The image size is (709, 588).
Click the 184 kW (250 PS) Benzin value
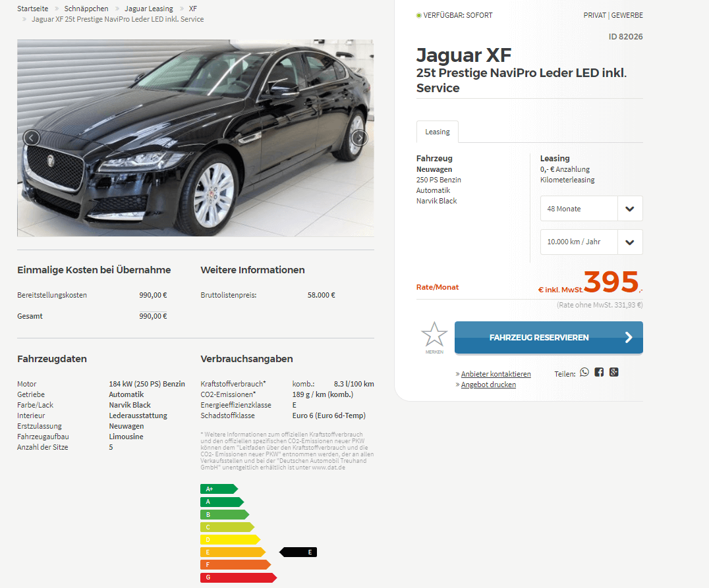147,384
